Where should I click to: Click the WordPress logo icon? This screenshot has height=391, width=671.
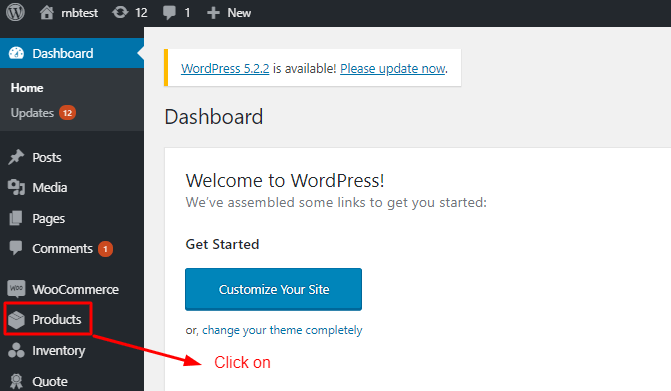[15, 12]
